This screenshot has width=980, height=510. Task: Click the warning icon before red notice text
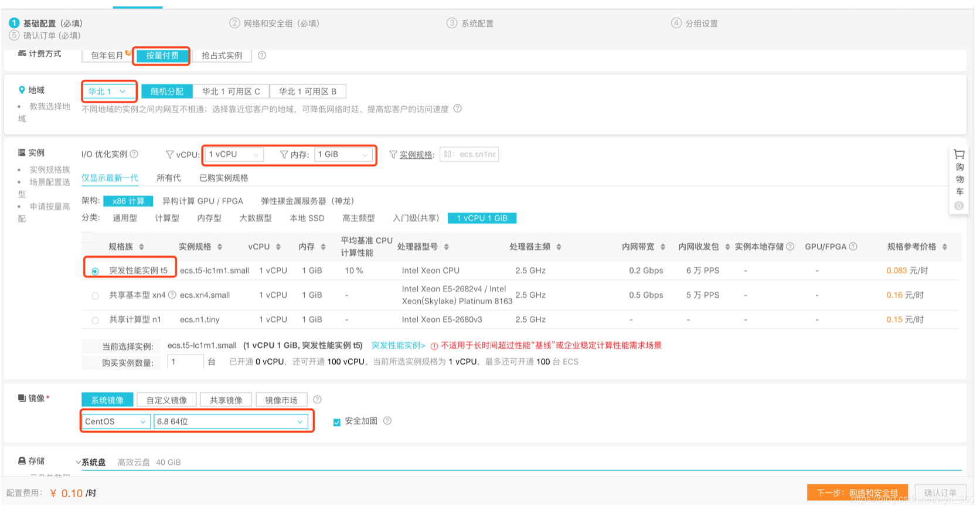point(434,346)
